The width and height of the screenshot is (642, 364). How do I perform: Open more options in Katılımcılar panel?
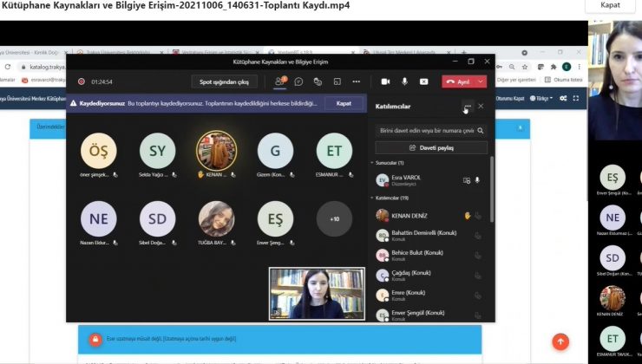(468, 106)
